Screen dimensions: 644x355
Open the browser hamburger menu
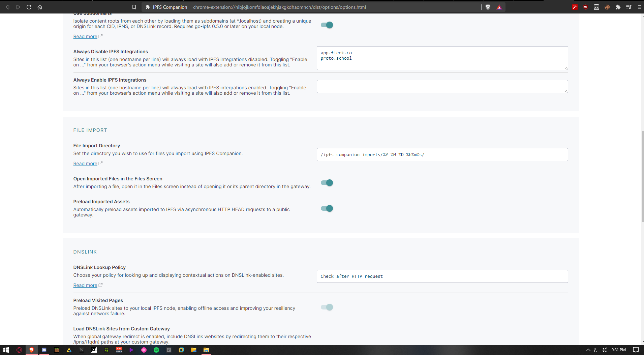coord(639,7)
